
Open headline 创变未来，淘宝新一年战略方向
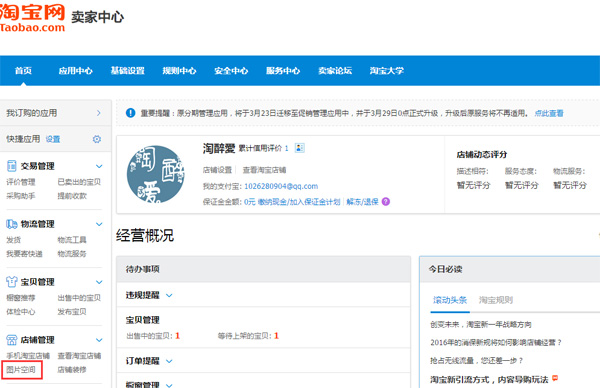click(x=481, y=324)
